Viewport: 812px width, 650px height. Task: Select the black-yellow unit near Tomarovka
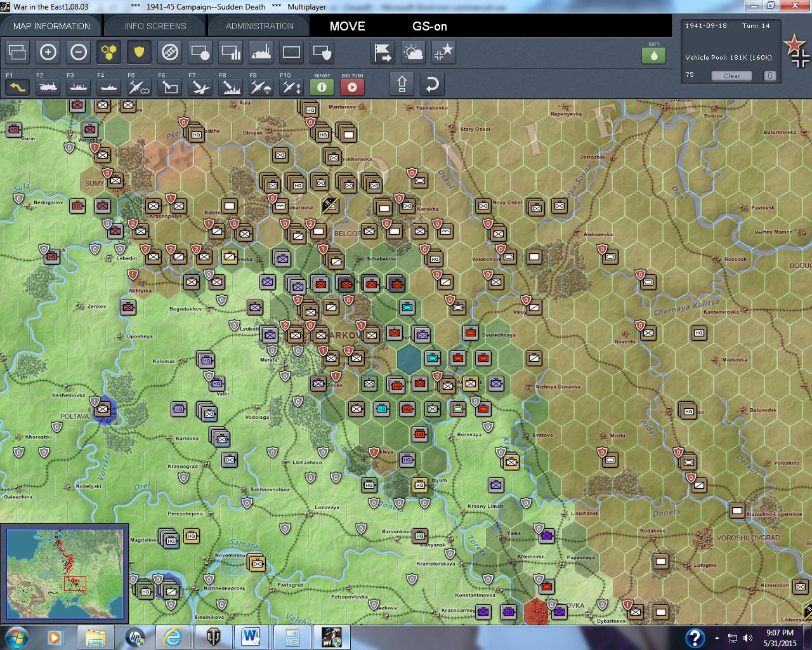click(331, 205)
